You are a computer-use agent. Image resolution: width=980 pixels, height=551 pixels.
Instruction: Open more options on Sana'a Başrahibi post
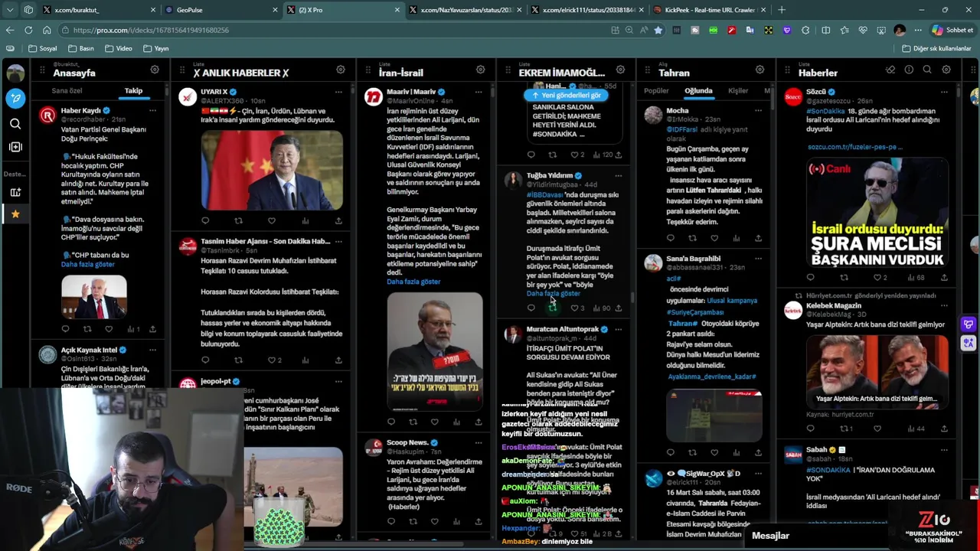tap(758, 259)
